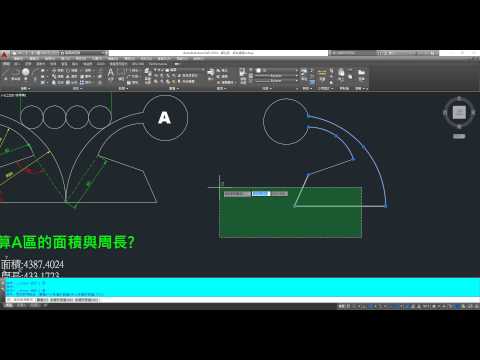Click the highlighted dynamic input field

click(x=261, y=194)
